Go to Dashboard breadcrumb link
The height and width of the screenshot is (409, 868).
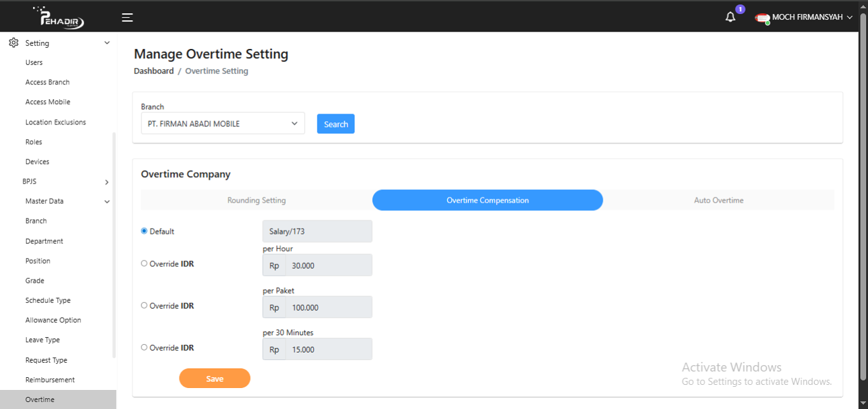tap(154, 71)
